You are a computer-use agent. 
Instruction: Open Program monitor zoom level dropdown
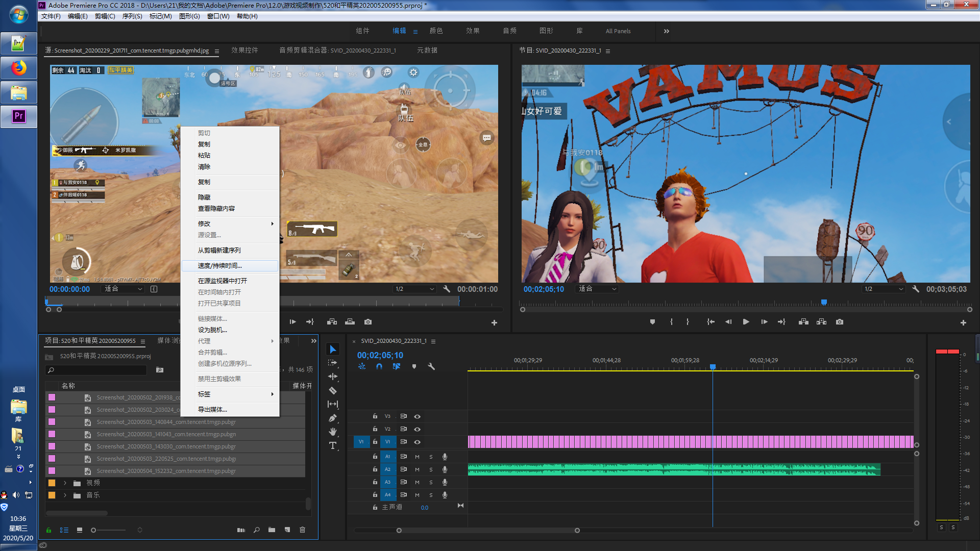[597, 289]
